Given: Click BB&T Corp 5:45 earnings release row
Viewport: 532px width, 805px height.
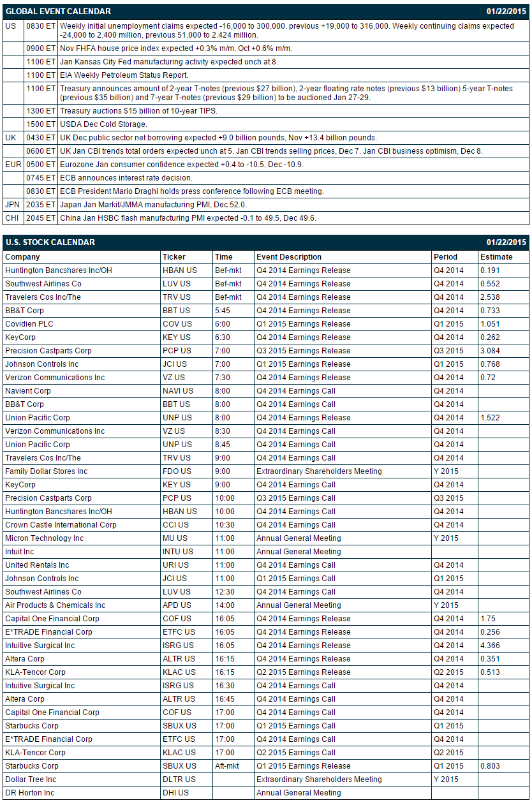Looking at the screenshot, I should tap(266, 311).
